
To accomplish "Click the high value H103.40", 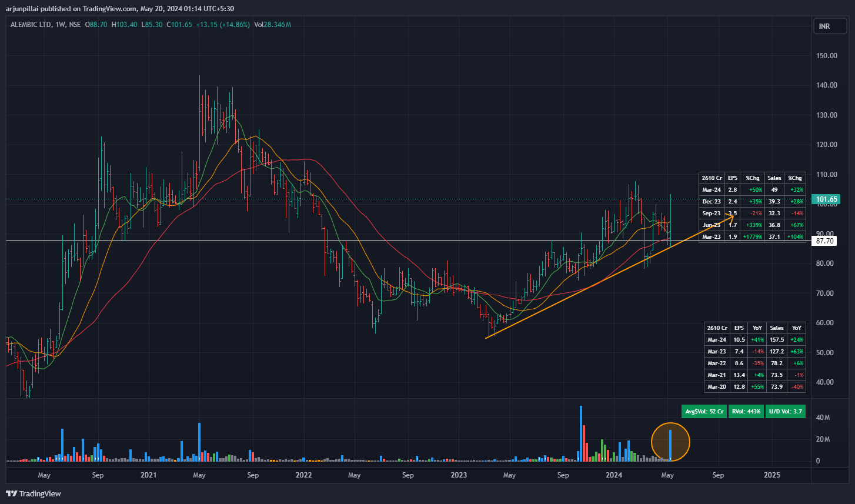I will [124, 25].
